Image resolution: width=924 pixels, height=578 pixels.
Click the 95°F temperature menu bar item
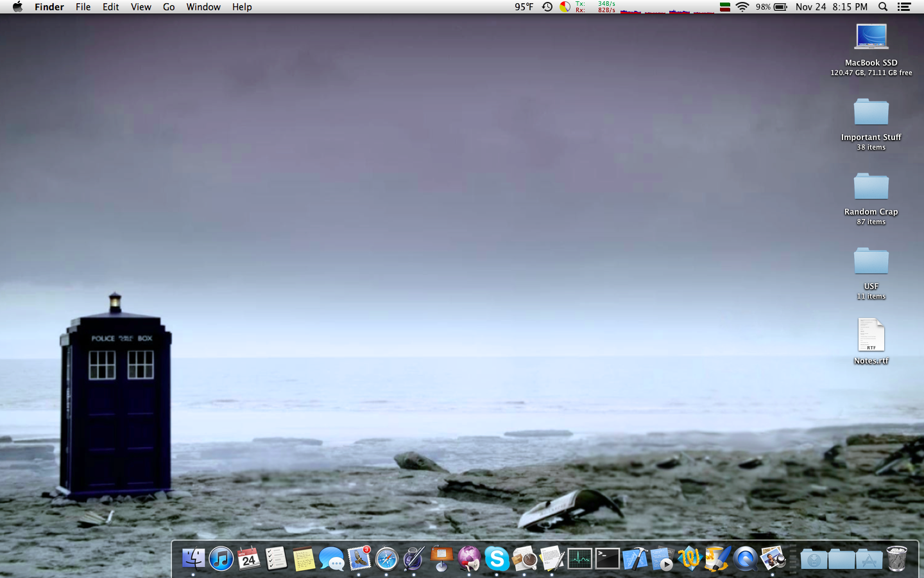(x=524, y=6)
